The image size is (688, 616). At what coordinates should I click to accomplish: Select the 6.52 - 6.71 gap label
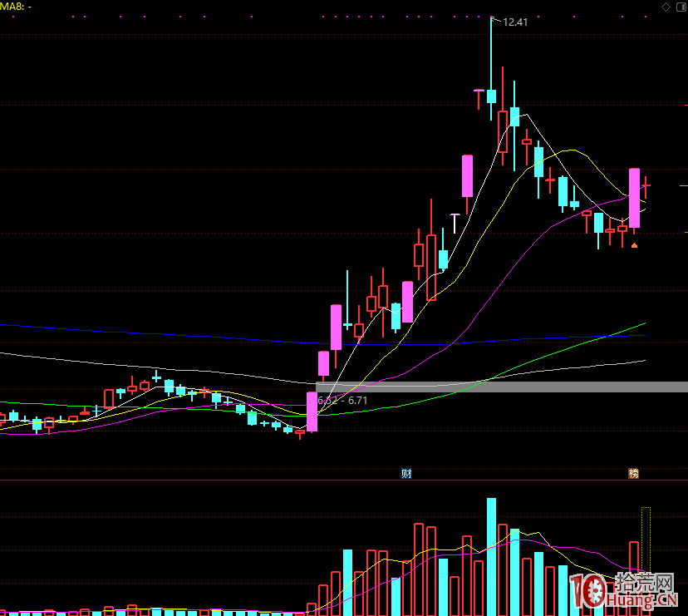342,401
